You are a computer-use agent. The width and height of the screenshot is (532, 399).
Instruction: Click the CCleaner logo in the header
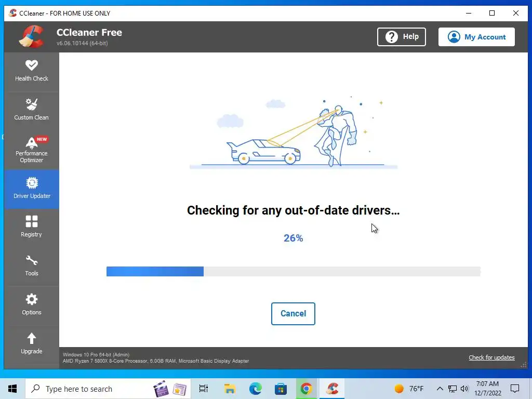point(32,37)
